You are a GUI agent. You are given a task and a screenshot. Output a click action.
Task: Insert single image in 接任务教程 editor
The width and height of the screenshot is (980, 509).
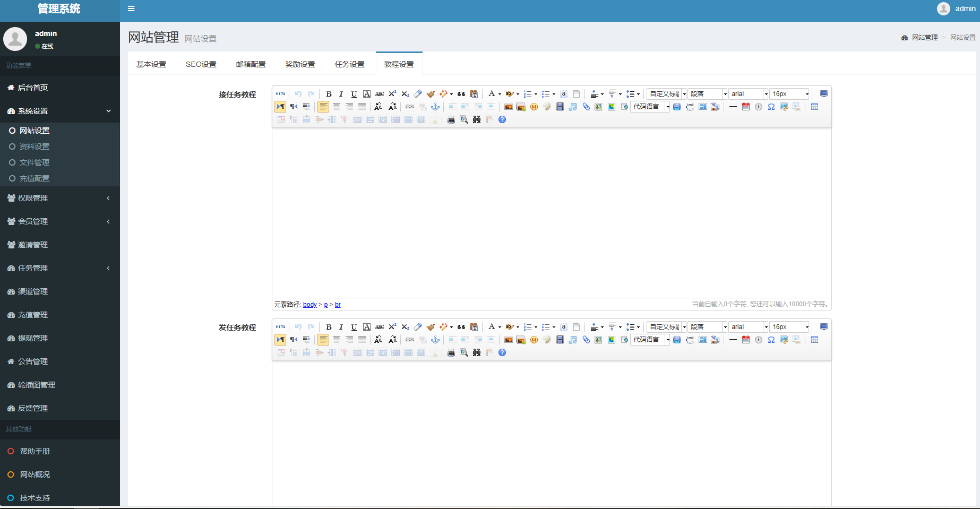pos(508,107)
